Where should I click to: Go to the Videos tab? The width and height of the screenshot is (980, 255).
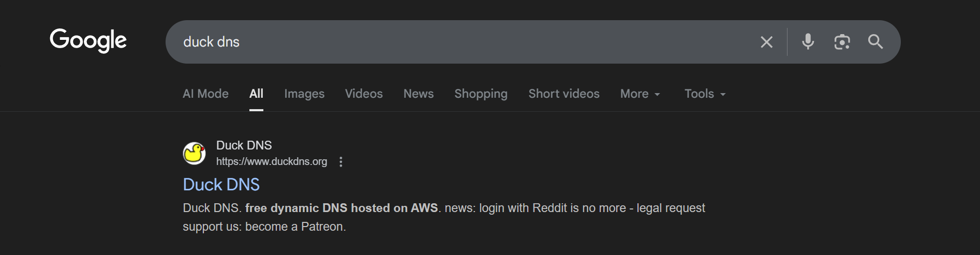click(364, 94)
